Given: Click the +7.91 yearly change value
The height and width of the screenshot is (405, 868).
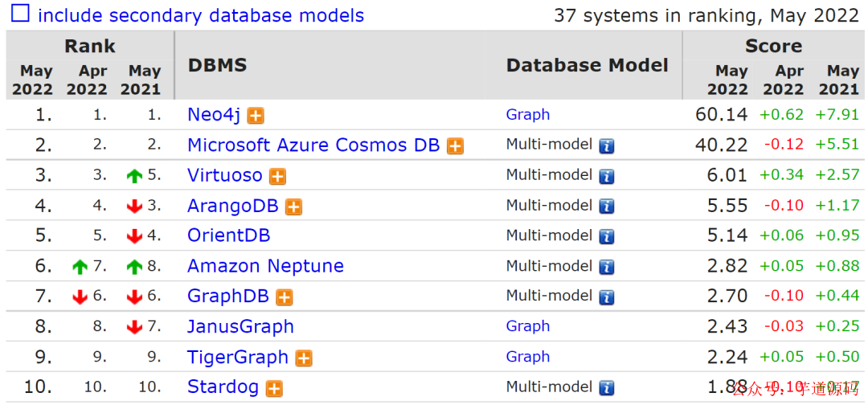Looking at the screenshot, I should 837,115.
